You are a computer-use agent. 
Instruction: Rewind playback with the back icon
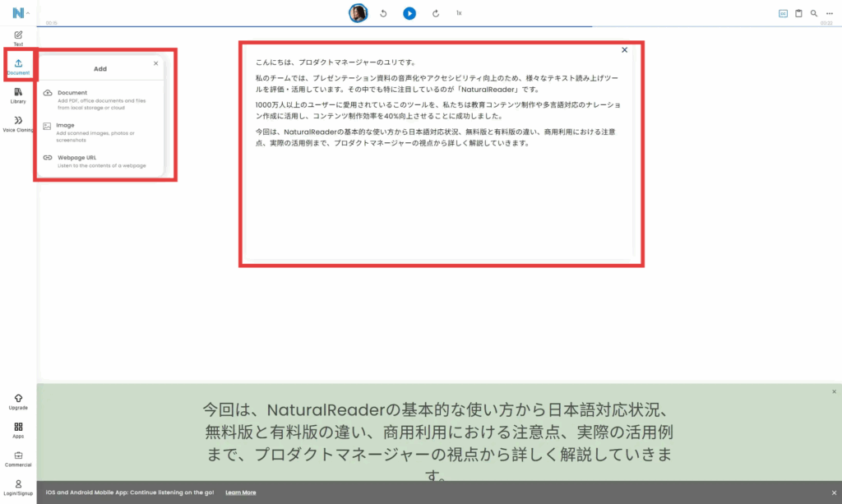383,13
